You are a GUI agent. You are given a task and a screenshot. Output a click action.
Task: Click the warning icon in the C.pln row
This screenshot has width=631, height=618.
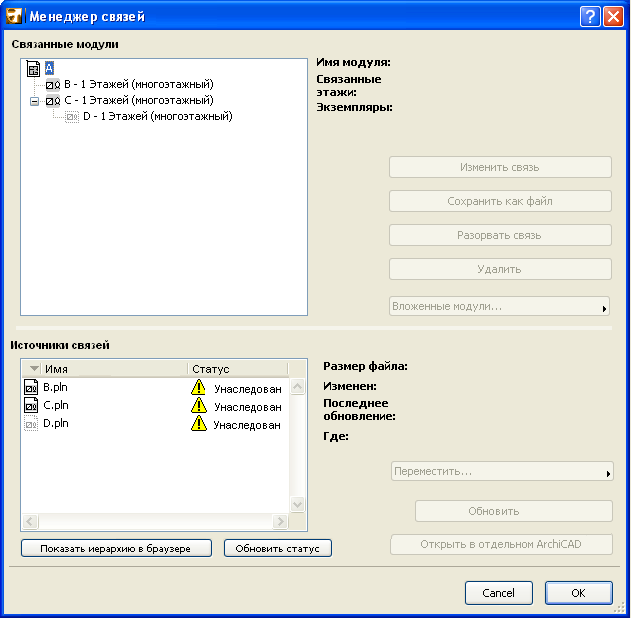pyautogui.click(x=198, y=405)
